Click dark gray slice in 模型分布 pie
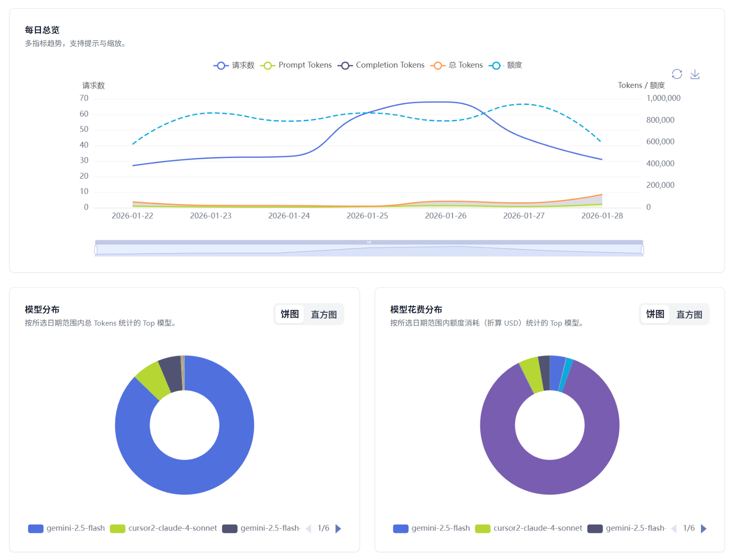Viewport: 736px width, 560px height. 171,373
